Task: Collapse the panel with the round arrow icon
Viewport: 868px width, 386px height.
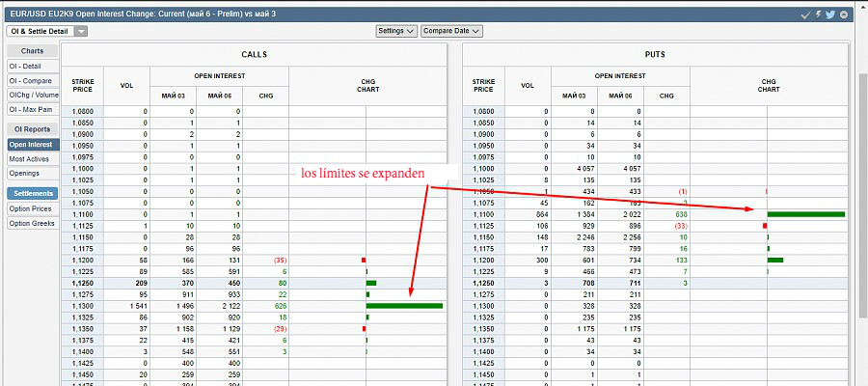Action: pos(844,14)
